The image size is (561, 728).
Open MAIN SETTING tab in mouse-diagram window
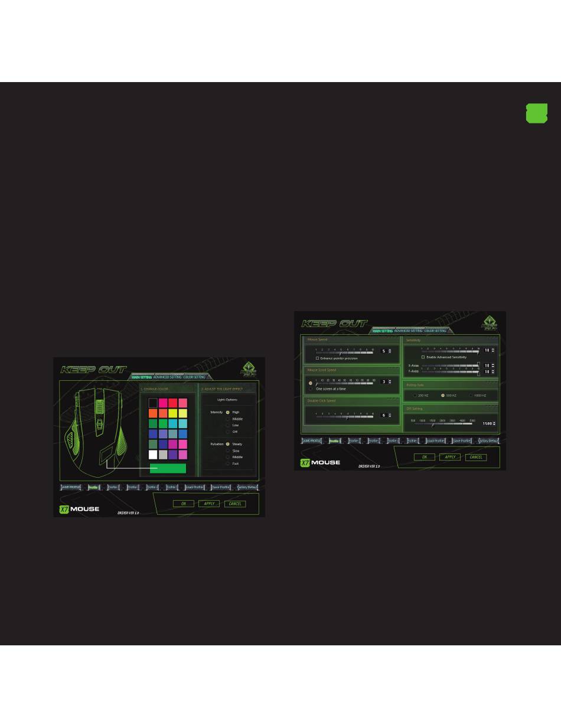click(142, 377)
